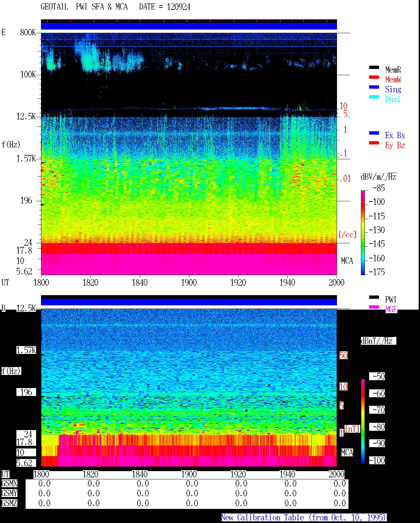
Task: Click the MCA label beside electric panel
Action: [x=347, y=261]
